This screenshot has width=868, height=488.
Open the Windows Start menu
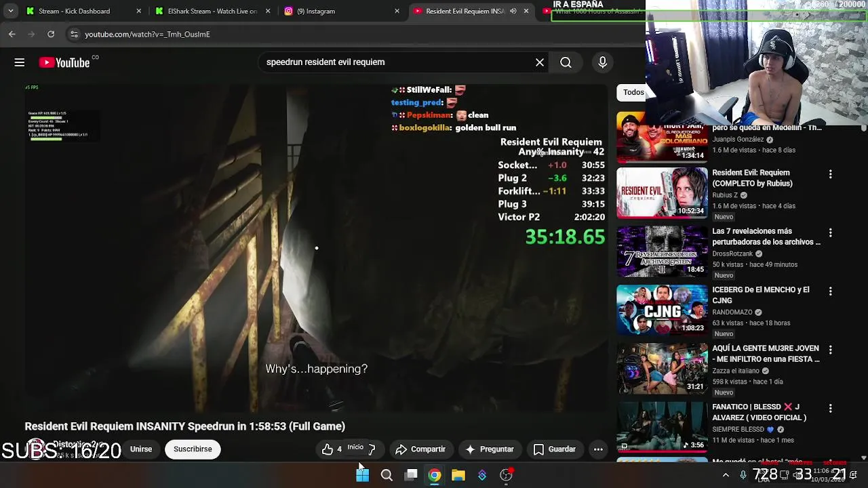[x=363, y=475]
